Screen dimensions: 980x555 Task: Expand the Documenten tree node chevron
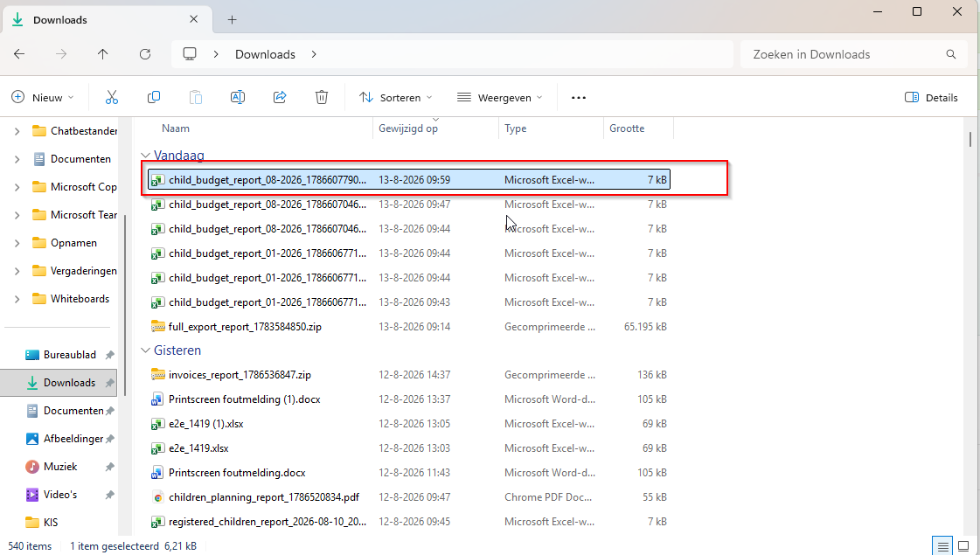pos(17,159)
